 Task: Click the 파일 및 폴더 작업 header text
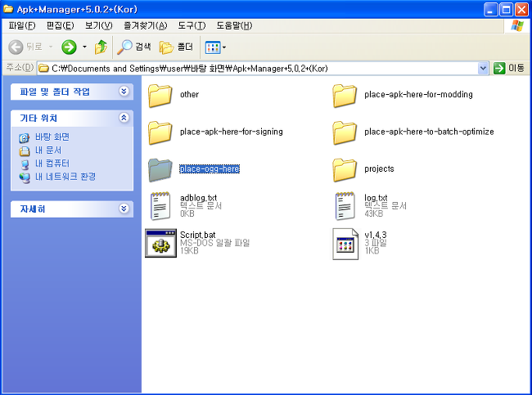pyautogui.click(x=55, y=92)
